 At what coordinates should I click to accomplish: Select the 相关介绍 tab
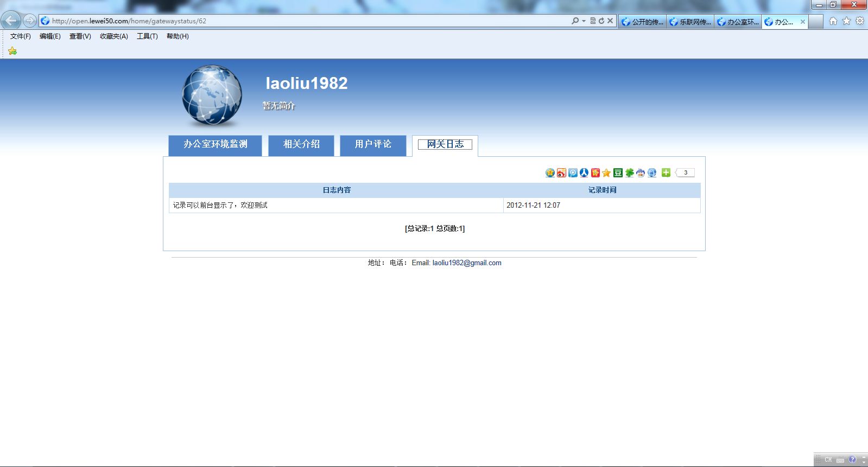pos(301,145)
